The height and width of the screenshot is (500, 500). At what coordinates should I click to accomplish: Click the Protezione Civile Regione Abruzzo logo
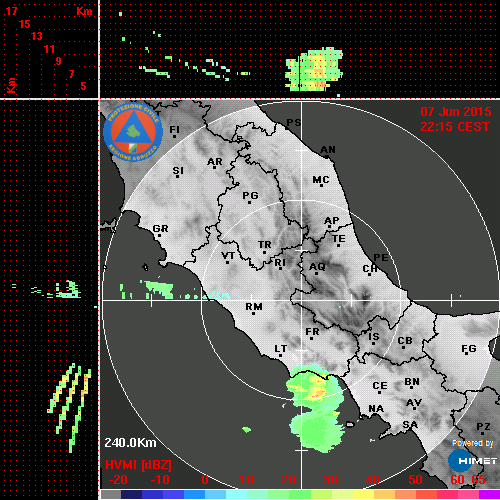(133, 132)
